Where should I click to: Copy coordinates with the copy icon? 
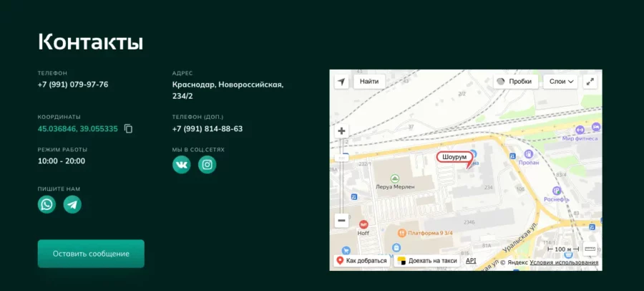pyautogui.click(x=129, y=129)
